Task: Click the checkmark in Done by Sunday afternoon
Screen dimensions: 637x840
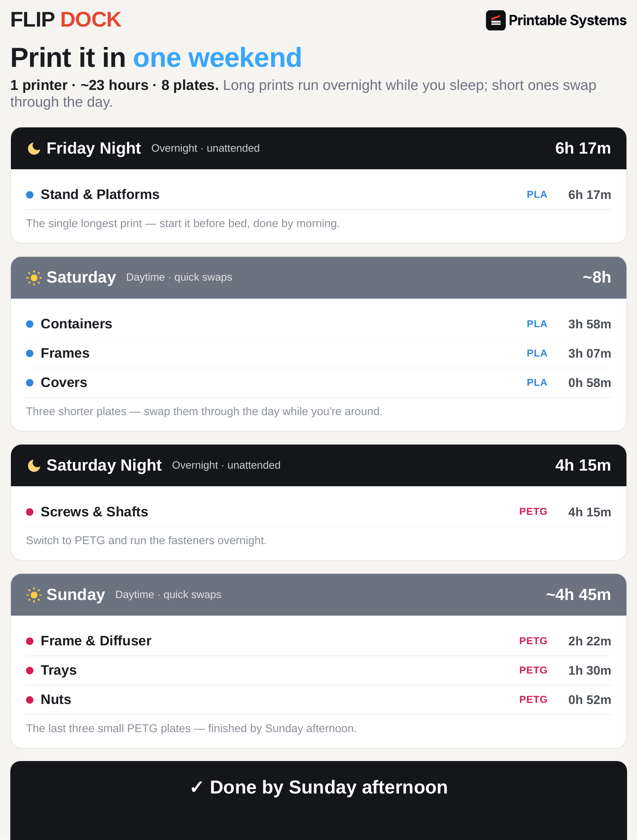Action: (x=197, y=787)
